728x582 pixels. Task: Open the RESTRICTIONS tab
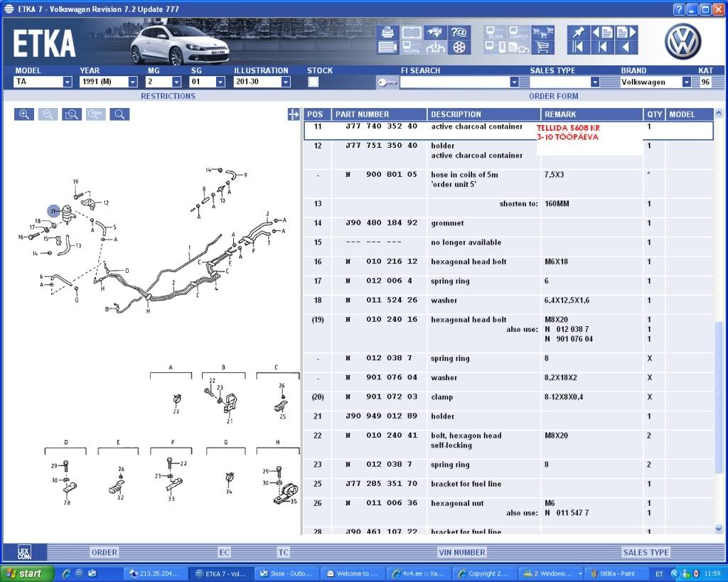point(168,96)
